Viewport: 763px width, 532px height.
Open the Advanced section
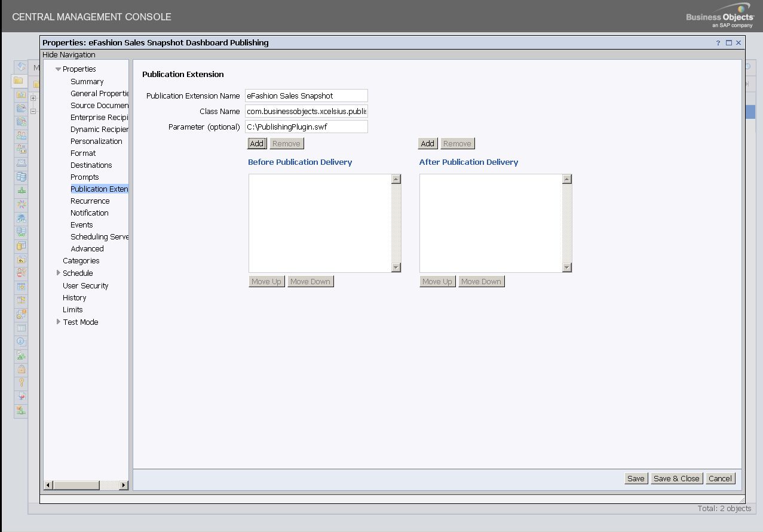(87, 249)
